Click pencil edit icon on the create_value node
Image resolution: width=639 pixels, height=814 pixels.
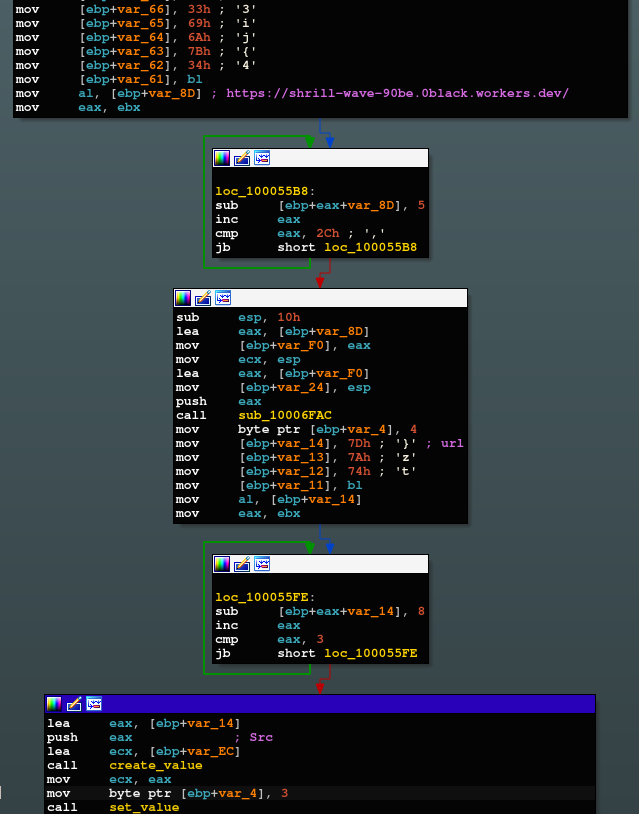pos(74,704)
